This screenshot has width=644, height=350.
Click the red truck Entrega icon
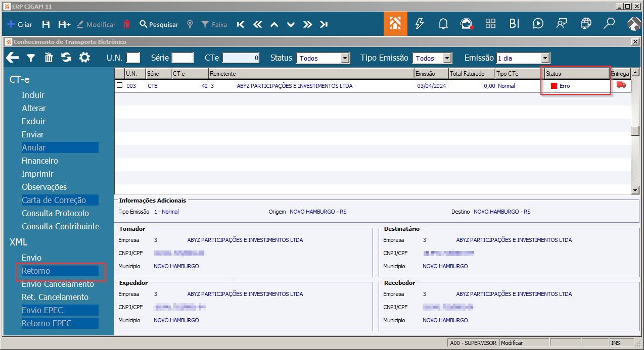tap(621, 85)
